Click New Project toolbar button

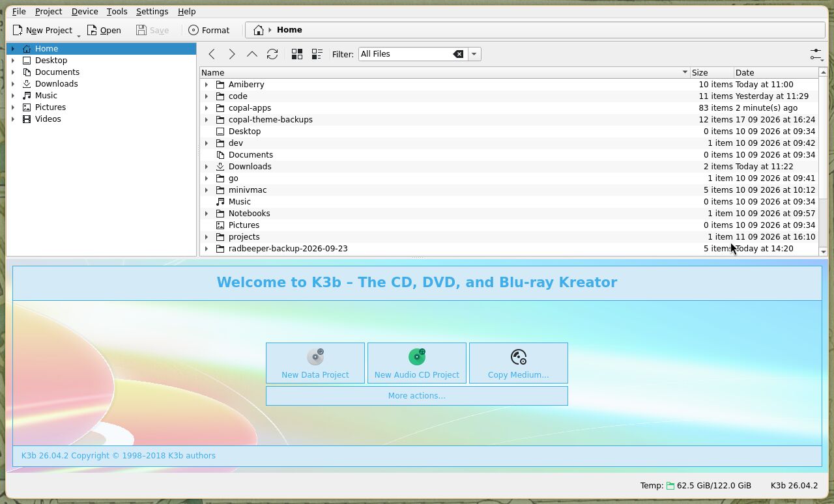(42, 30)
